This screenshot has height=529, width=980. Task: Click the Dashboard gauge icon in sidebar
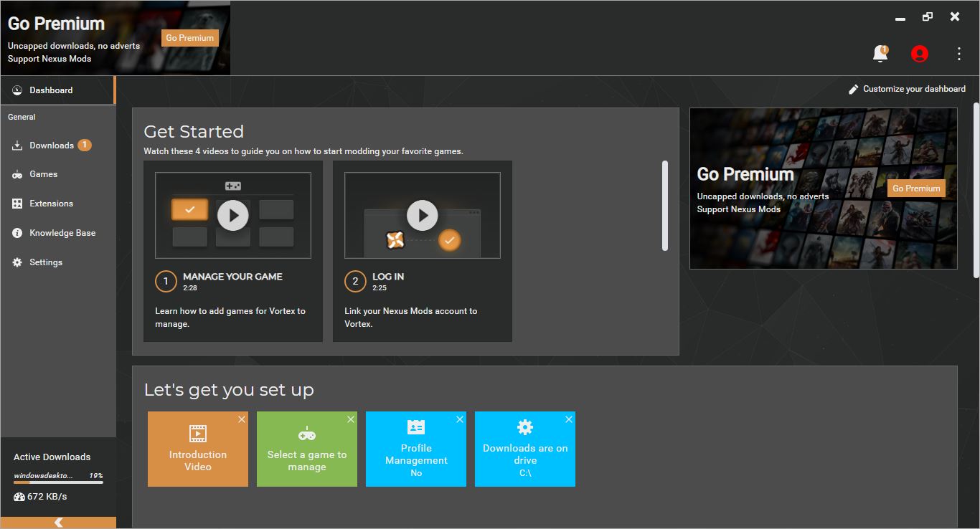point(17,90)
